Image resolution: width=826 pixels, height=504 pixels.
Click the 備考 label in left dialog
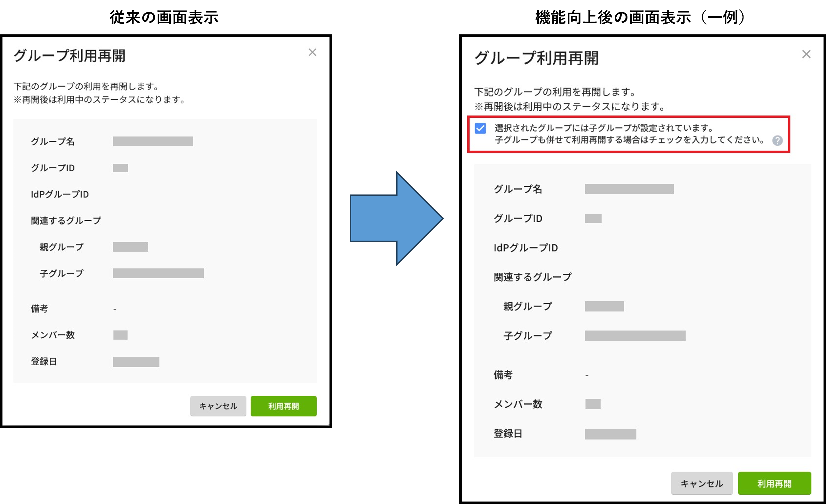39,308
